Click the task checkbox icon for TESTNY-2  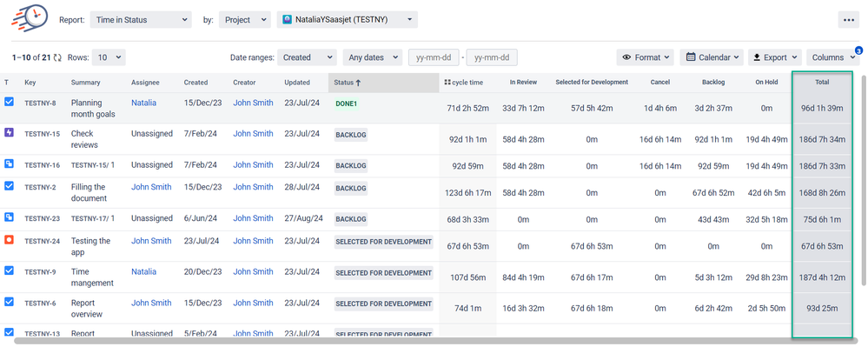pos(9,186)
